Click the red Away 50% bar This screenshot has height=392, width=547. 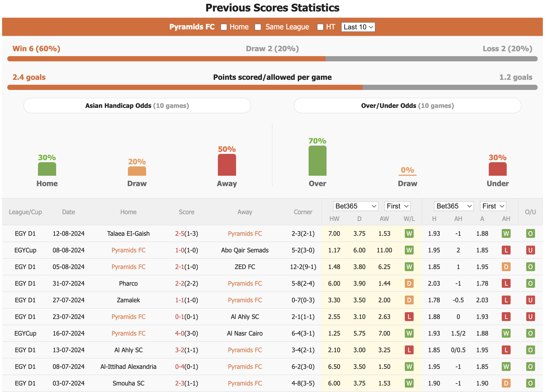pyautogui.click(x=227, y=165)
